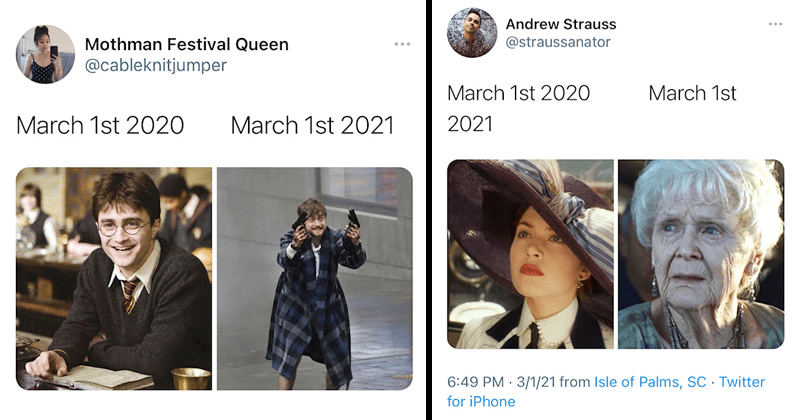Viewport: 800px width, 420px height.
Task: Click the Andrew Strauss display name
Action: click(560, 23)
